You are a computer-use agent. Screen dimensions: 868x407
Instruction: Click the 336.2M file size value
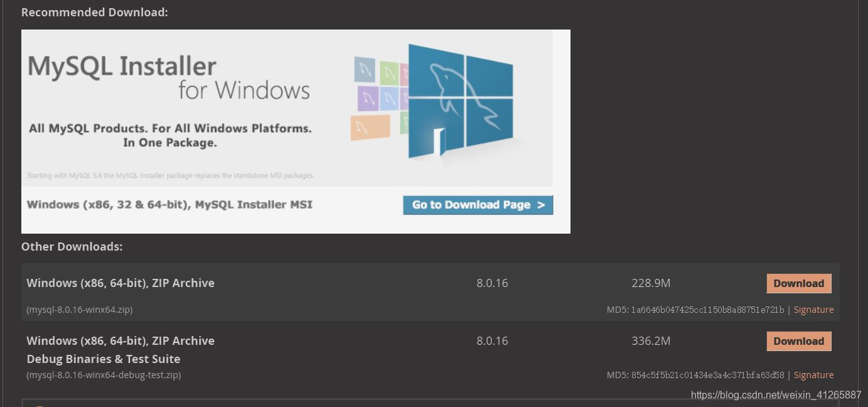pos(651,341)
